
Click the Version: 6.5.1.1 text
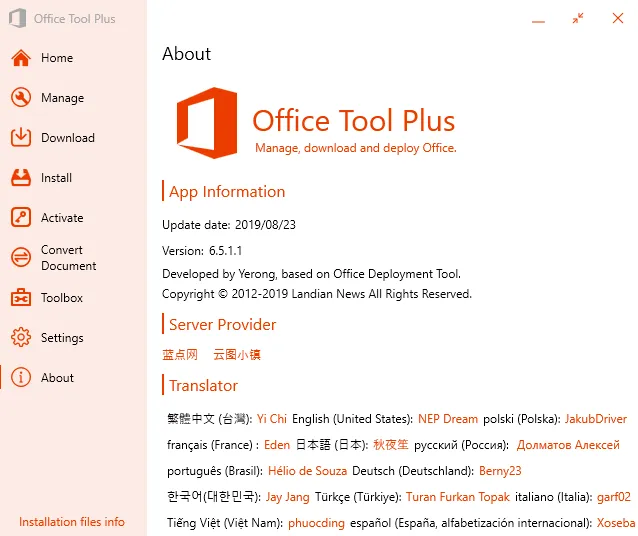(202, 251)
